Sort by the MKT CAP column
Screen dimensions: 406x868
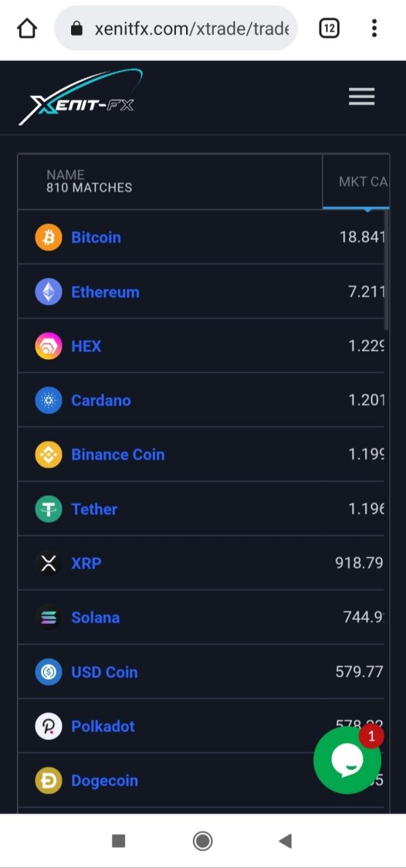coord(362,181)
